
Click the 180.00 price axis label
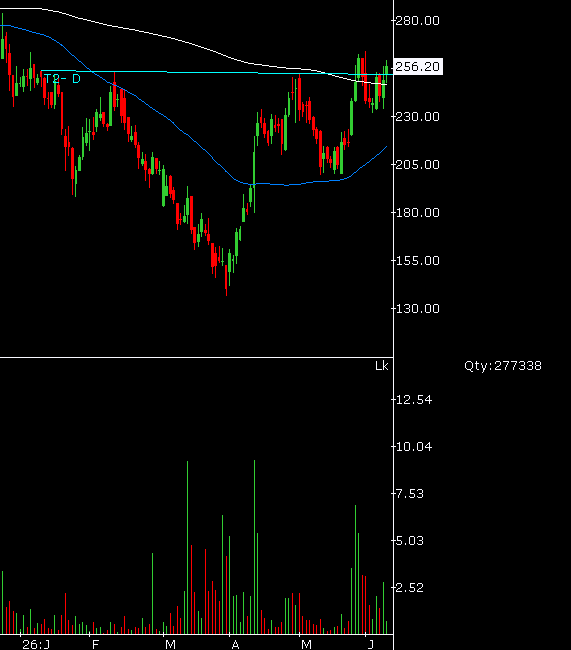tap(417, 213)
